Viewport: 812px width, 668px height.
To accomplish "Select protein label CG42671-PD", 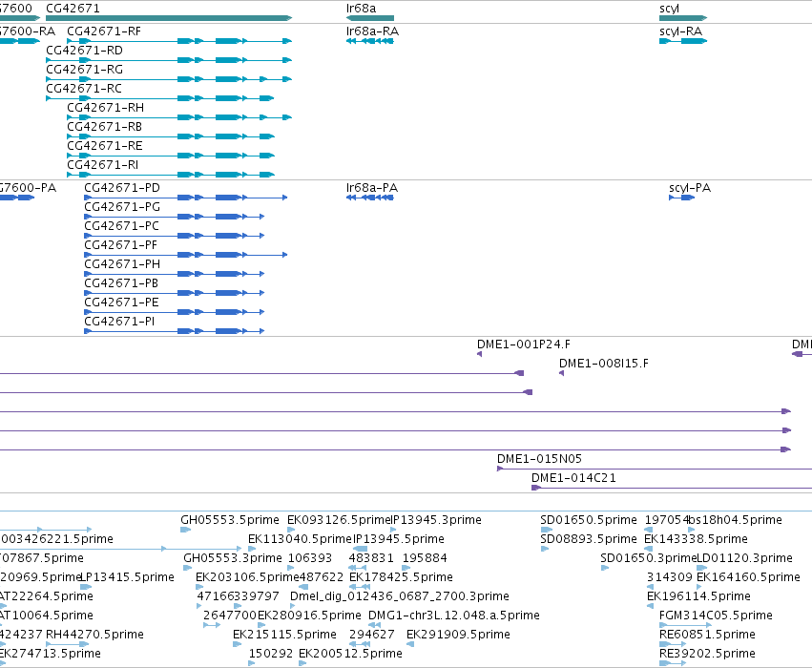I will 122,188.
